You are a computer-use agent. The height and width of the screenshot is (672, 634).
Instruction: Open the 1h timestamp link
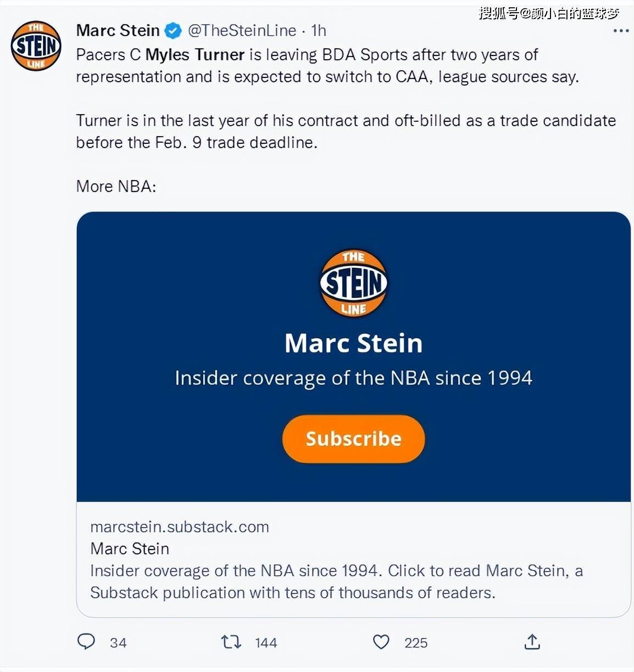coord(319,31)
